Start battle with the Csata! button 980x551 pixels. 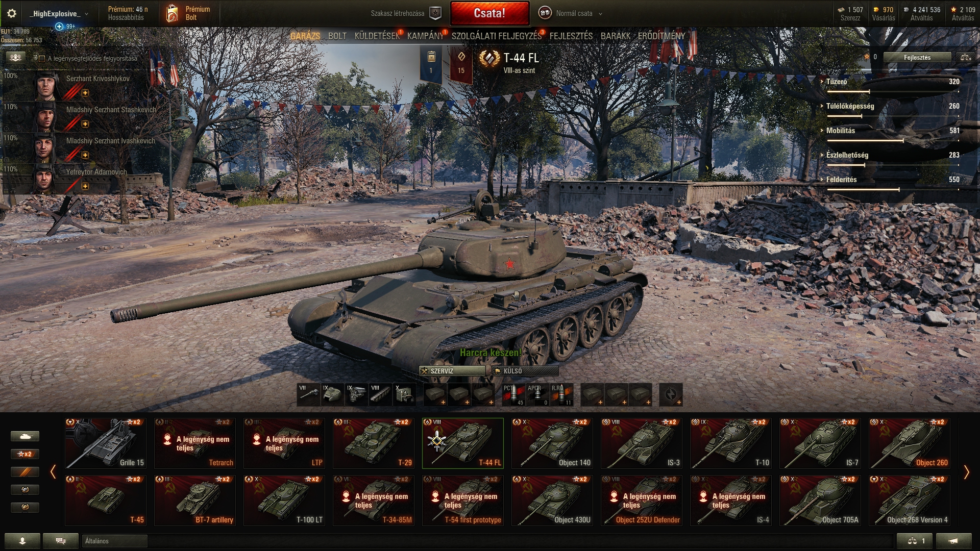(x=489, y=13)
